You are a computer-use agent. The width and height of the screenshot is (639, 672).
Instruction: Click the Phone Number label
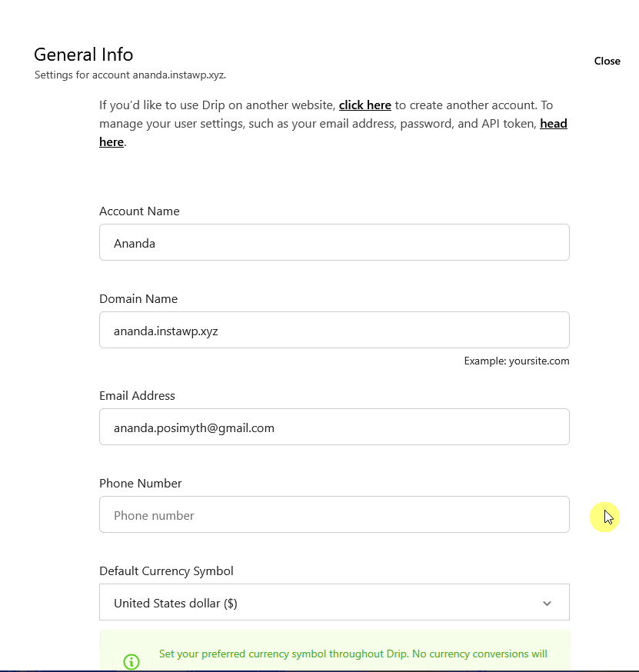click(140, 484)
